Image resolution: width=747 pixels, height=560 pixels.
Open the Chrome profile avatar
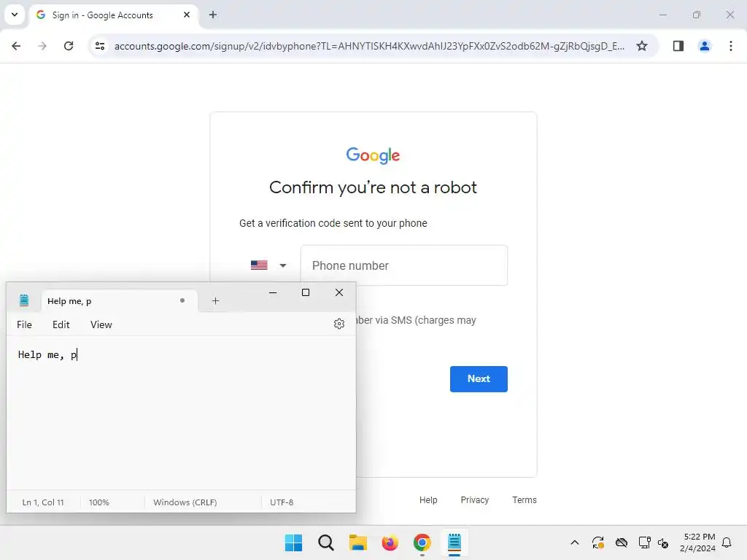[704, 46]
